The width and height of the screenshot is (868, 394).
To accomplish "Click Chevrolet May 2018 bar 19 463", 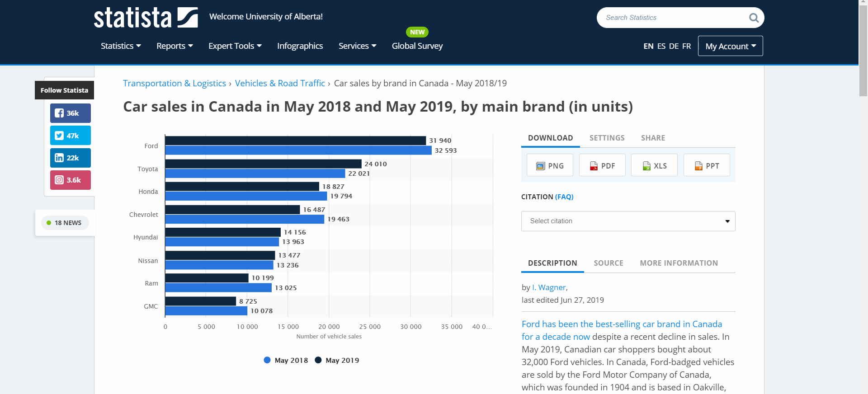I will (245, 219).
